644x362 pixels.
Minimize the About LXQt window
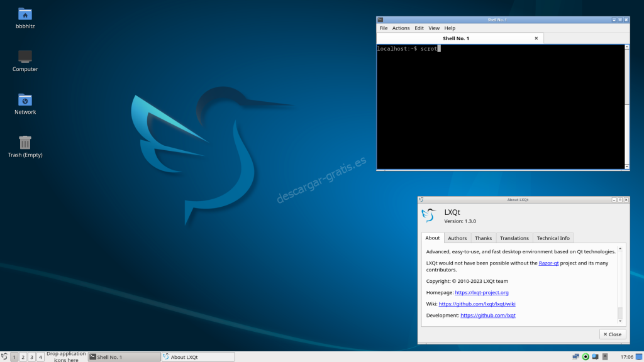[x=614, y=200]
